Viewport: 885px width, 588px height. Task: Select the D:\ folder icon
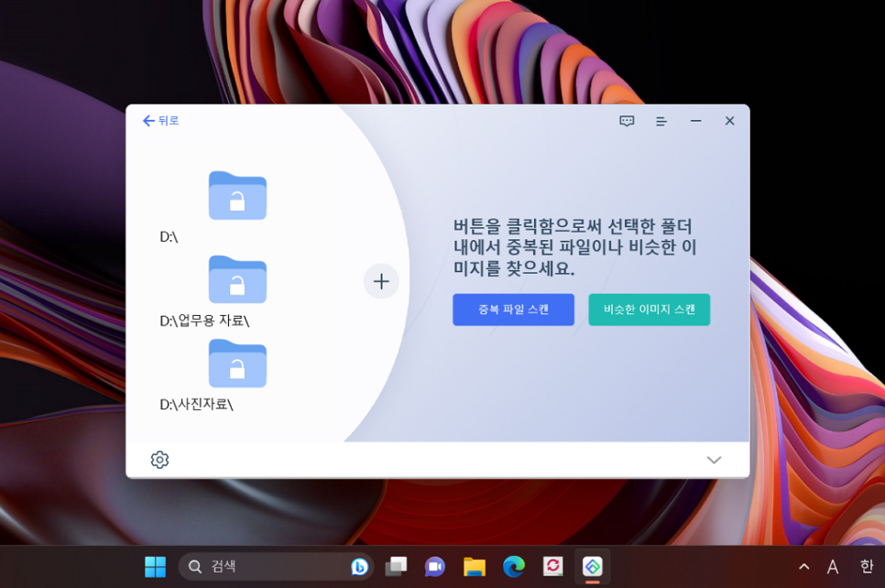click(237, 195)
